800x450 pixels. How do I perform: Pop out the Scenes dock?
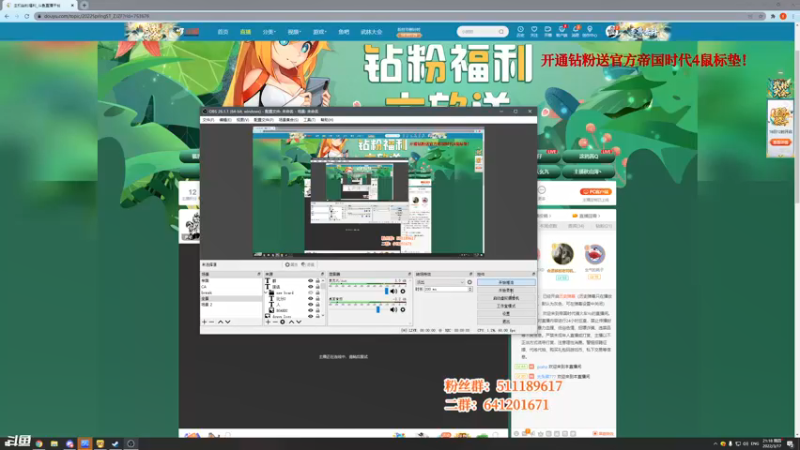click(259, 274)
